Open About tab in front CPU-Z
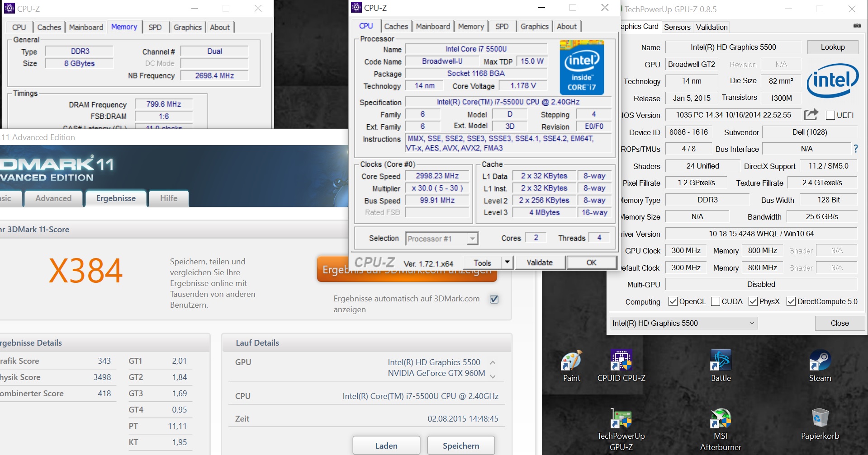Screen dimensions: 868x455 coord(567,26)
